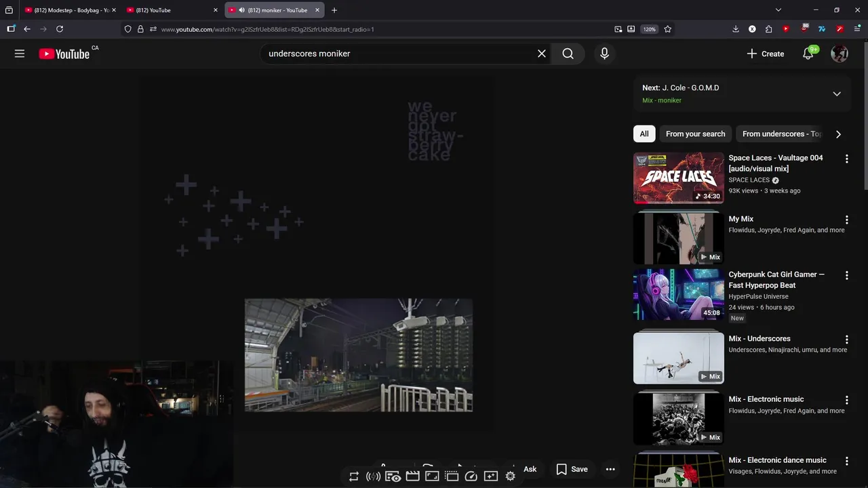868x488 pixels.
Task: Open the Mix - Electronic dance music title
Action: click(777, 460)
